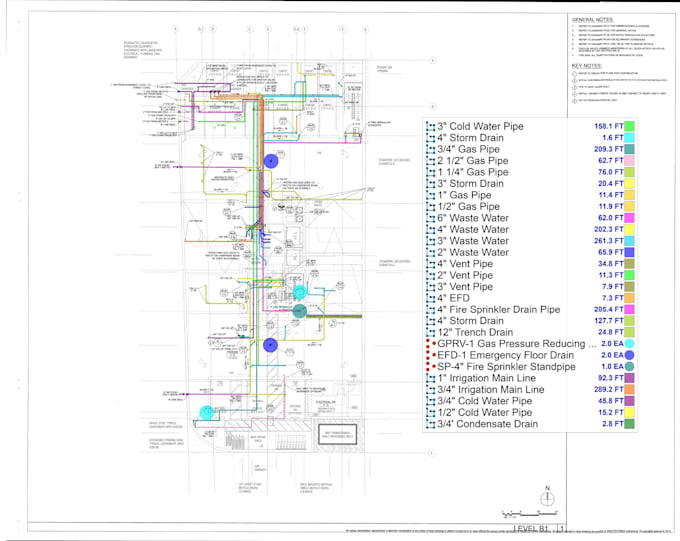Click the length icon beside 4" EFD

point(431,298)
